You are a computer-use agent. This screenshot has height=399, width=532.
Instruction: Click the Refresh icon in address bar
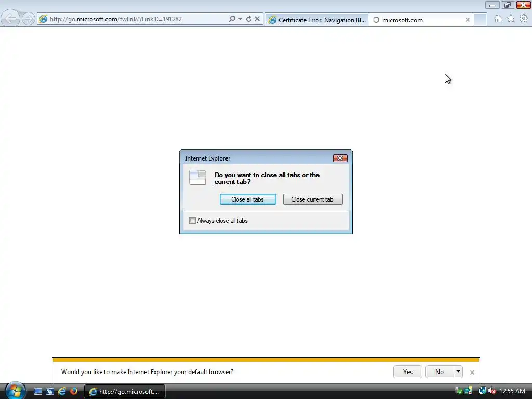tap(249, 19)
